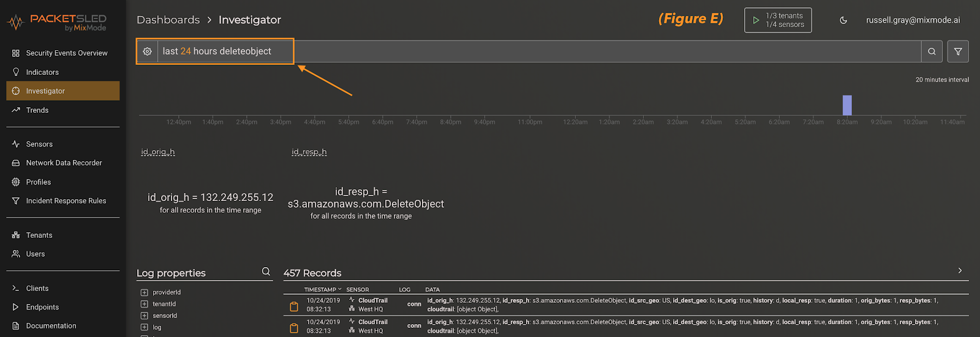The width and height of the screenshot is (980, 337).
Task: Open the filter funnel button
Action: pyautogui.click(x=958, y=51)
